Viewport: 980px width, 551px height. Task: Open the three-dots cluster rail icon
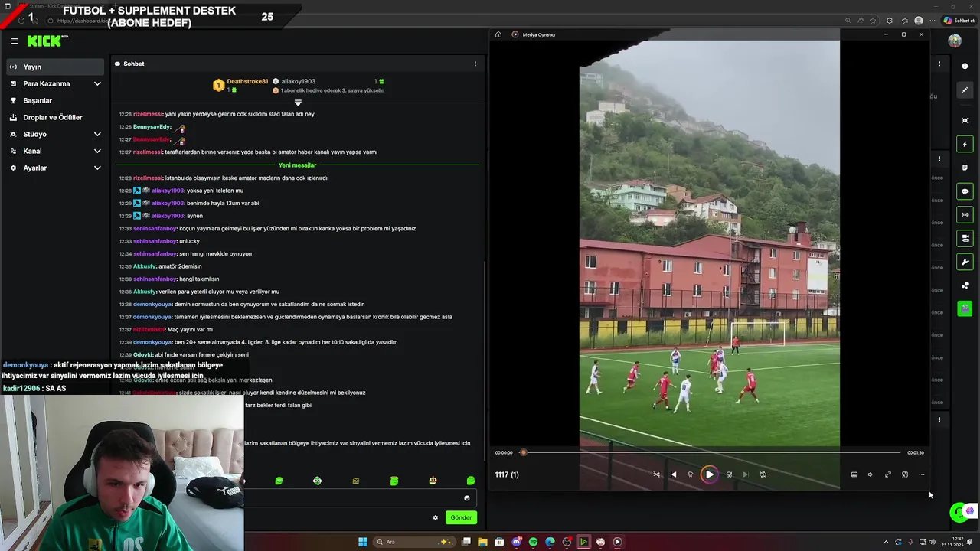(x=965, y=285)
